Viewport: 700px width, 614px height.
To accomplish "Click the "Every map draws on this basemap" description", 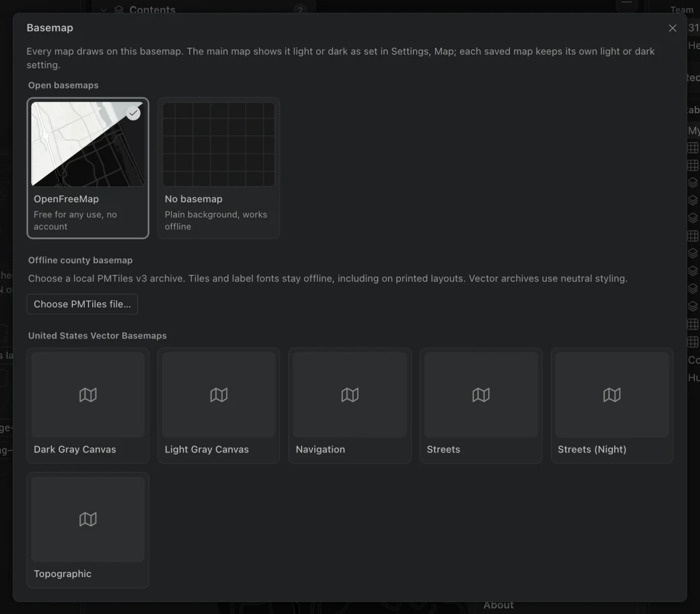I will click(340, 58).
